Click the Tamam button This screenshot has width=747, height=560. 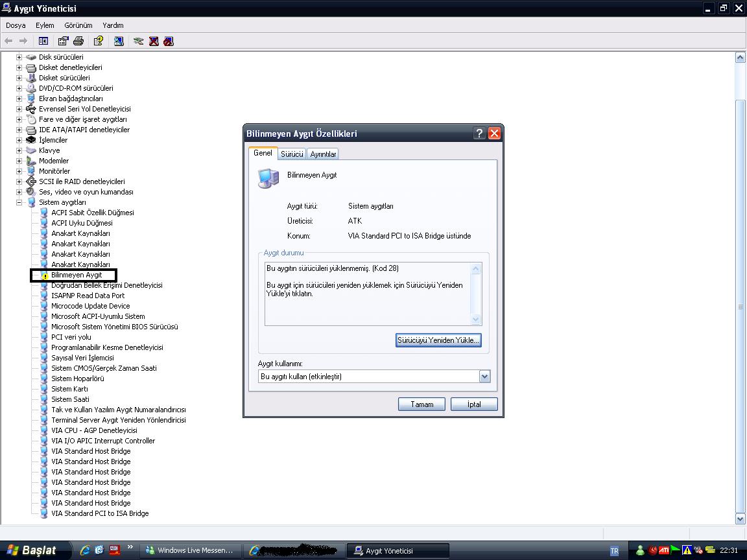(x=421, y=404)
